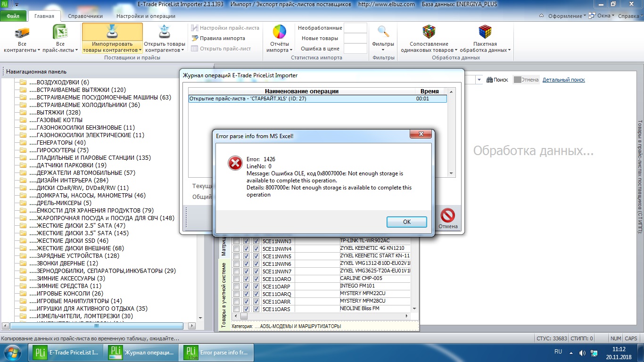The width and height of the screenshot is (644, 362).
Task: Uncheck the checkbox adjacent to code 5CE11NWN4
Action: click(x=256, y=248)
